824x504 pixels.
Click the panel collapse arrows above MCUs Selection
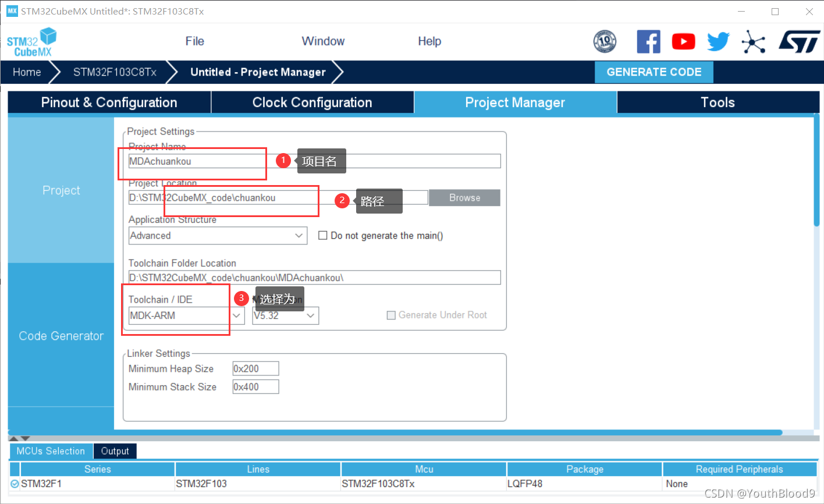click(x=20, y=438)
